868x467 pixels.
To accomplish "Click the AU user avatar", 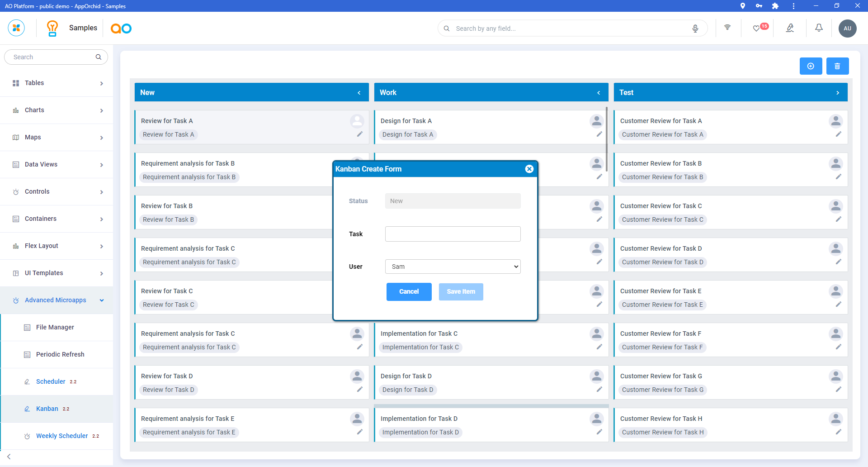I will (x=847, y=28).
